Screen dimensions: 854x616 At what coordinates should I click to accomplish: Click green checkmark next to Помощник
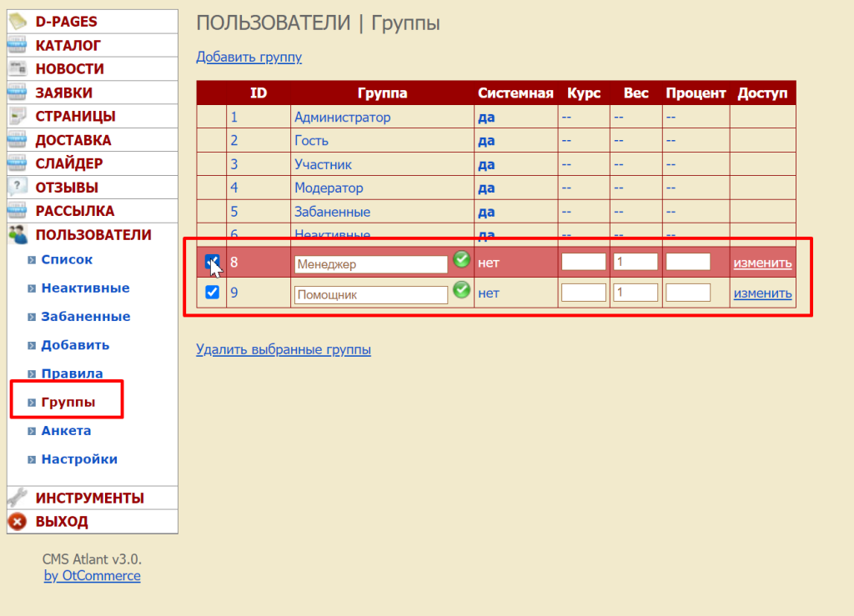pos(461,289)
